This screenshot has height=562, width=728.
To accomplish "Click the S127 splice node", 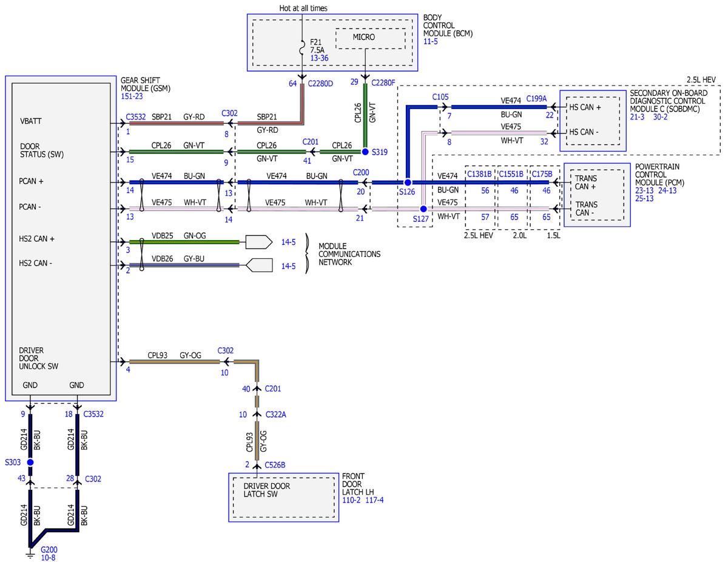I will 423,209.
